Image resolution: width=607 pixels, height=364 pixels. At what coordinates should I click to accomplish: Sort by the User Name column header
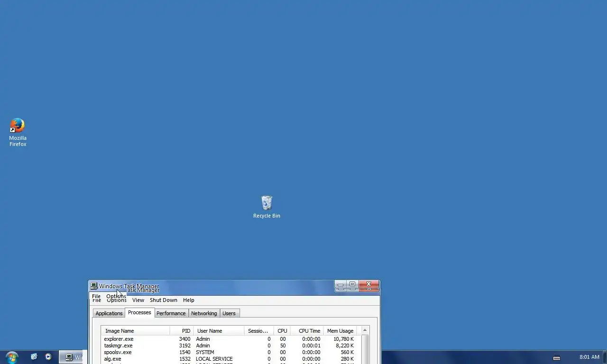pyautogui.click(x=219, y=331)
